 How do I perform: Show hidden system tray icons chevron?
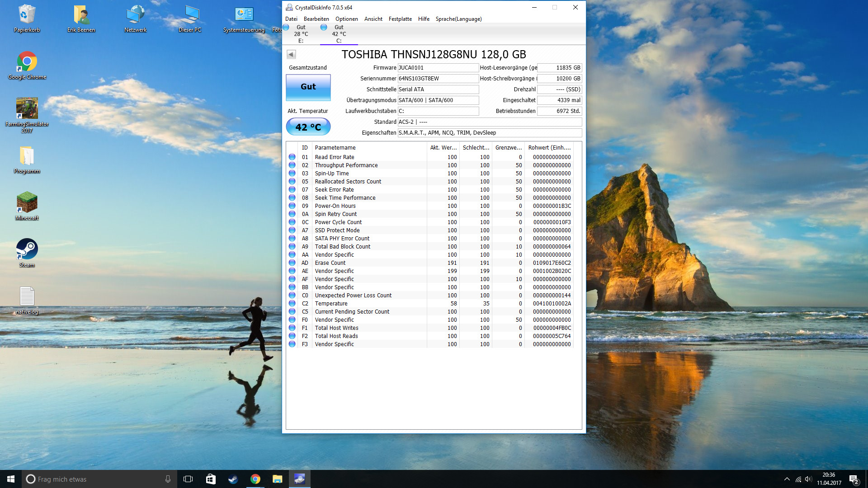(787, 479)
